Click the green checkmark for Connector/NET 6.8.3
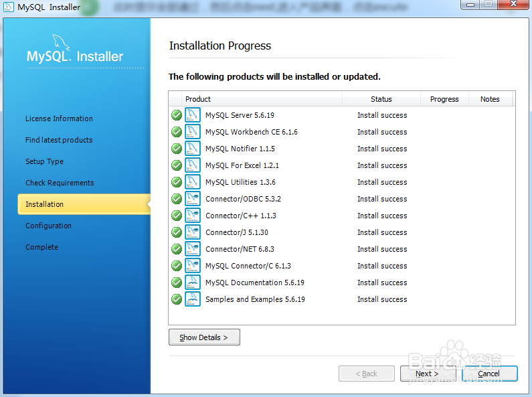This screenshot has width=532, height=397. pyautogui.click(x=177, y=249)
